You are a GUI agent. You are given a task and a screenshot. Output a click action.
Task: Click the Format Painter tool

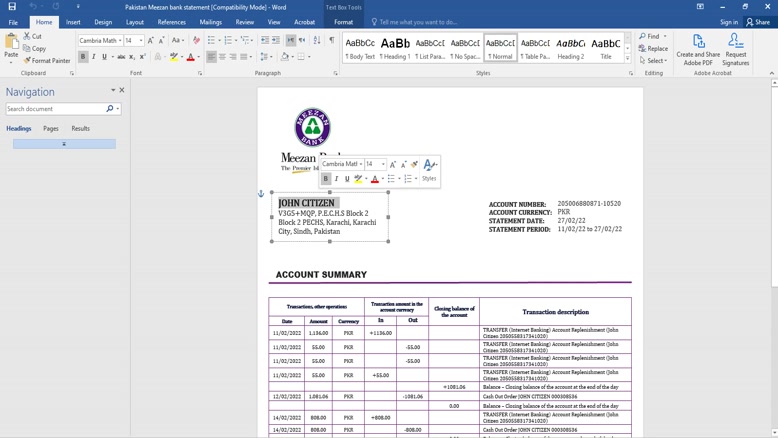pos(47,61)
